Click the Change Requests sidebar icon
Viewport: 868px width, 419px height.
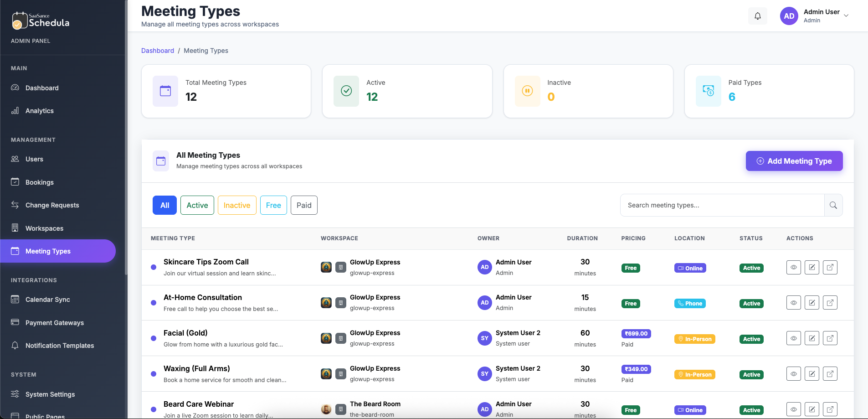pyautogui.click(x=15, y=205)
